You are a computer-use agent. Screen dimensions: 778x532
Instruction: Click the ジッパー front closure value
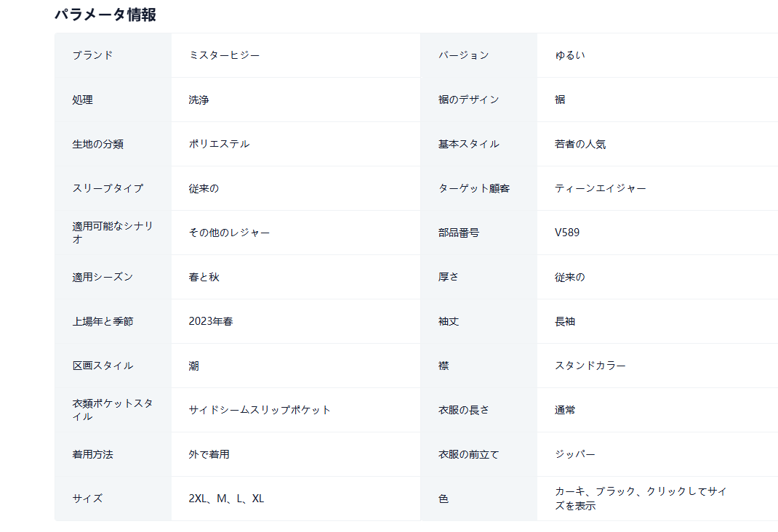coord(574,454)
